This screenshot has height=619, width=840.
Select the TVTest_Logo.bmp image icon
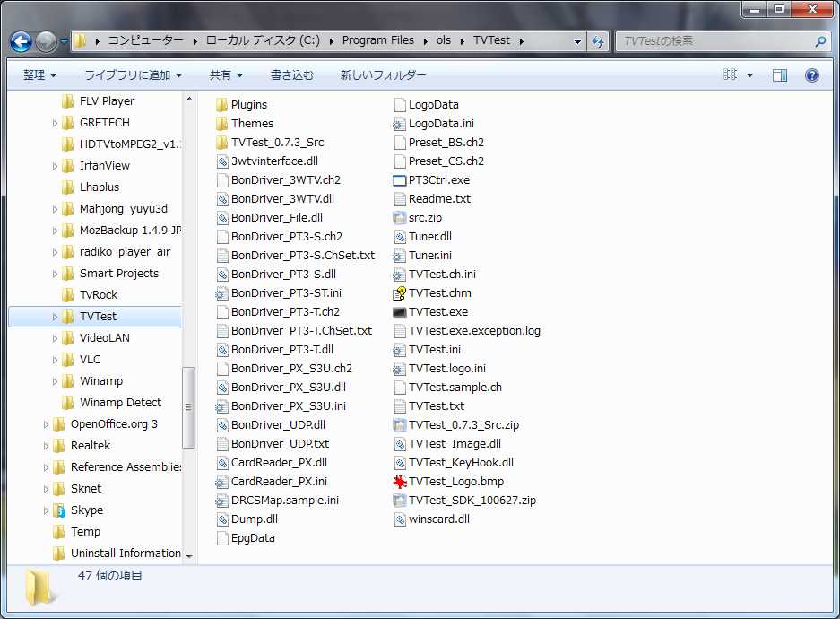(x=400, y=481)
